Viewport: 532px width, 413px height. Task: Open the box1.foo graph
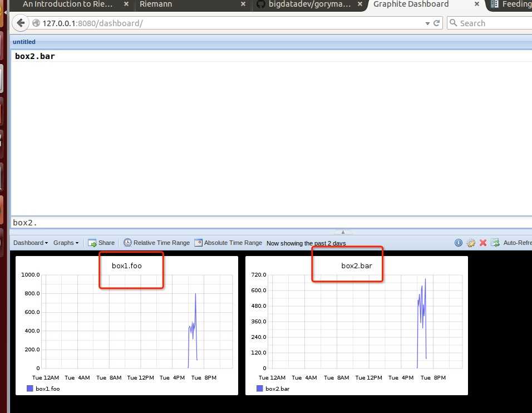pos(127,326)
